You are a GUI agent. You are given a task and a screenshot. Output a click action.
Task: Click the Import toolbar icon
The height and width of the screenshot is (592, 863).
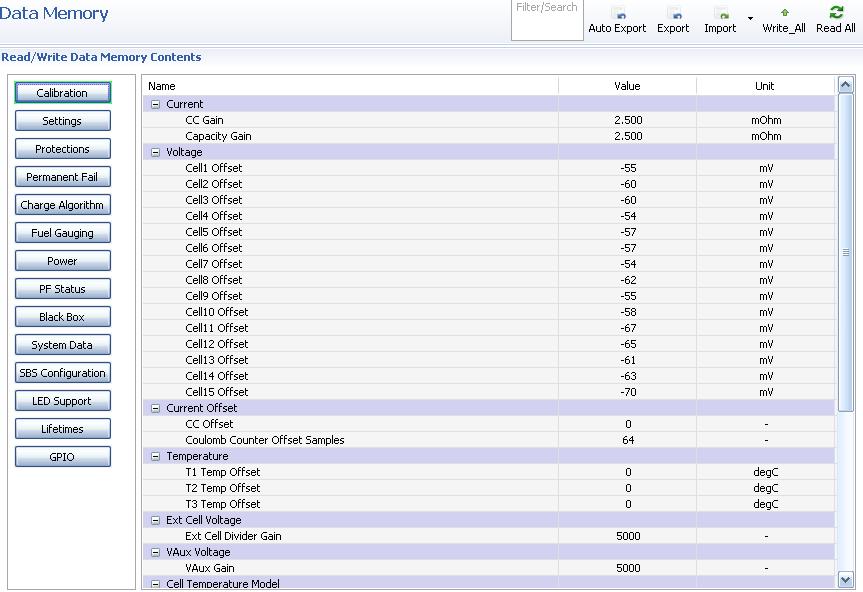coord(720,14)
